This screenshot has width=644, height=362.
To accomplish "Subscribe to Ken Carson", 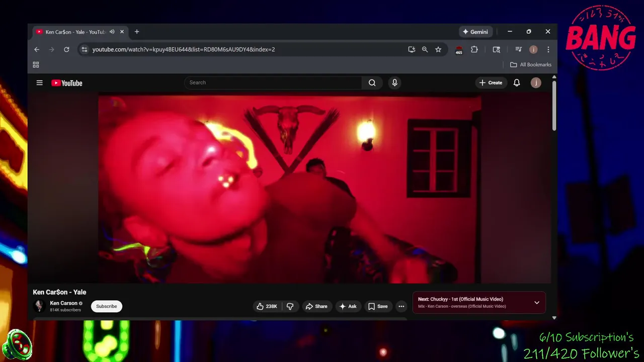I will (x=106, y=306).
